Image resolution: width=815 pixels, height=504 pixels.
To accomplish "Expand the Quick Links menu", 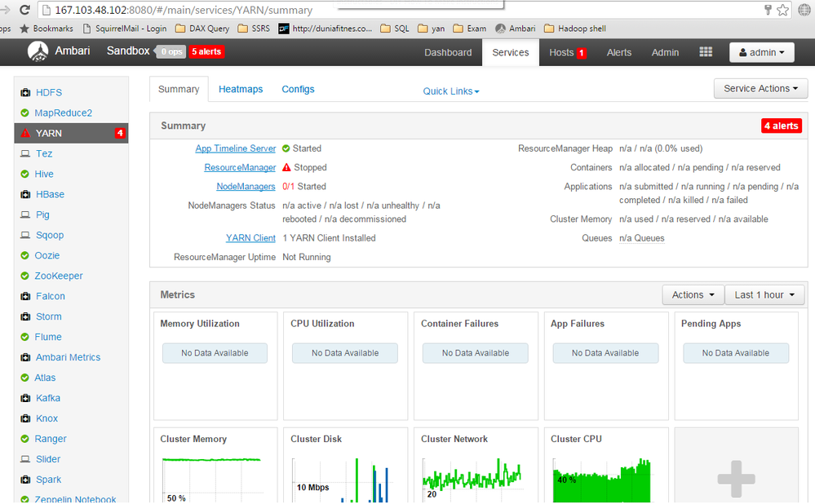I will [450, 91].
